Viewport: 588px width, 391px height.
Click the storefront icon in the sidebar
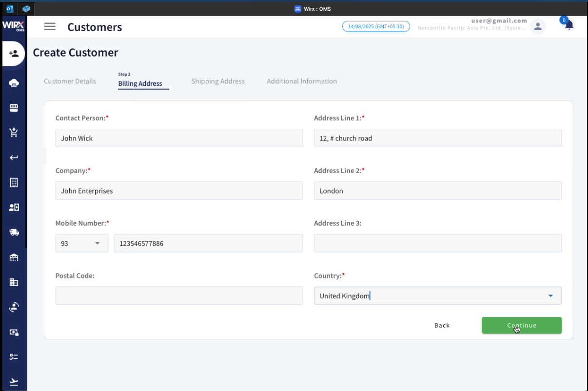(13, 108)
